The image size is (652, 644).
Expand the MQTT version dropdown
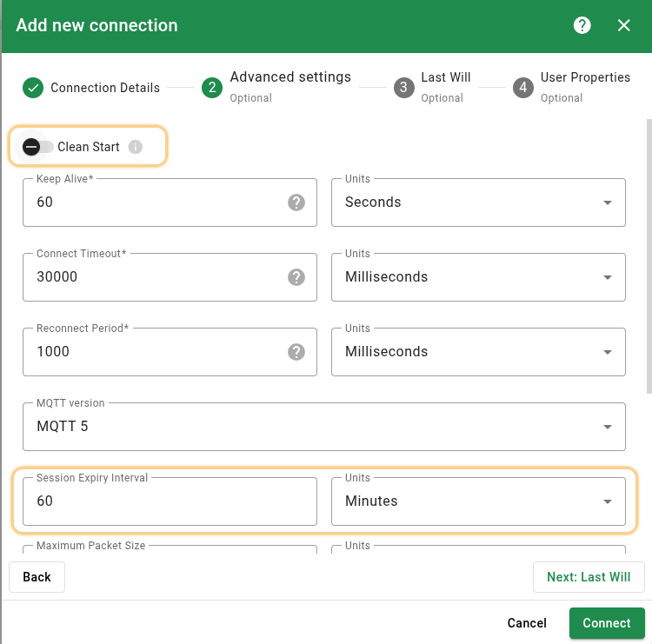(323, 427)
